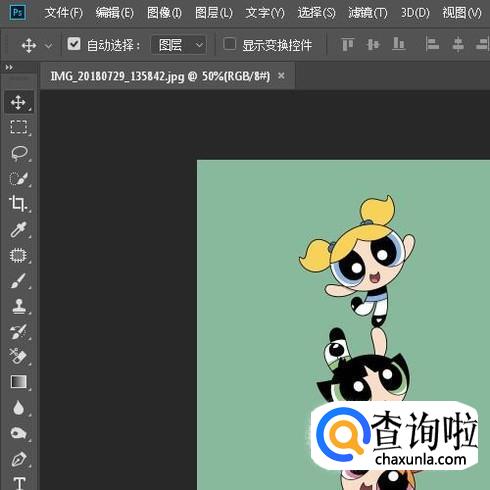Click the Photoshop Ps logo icon
The height and width of the screenshot is (490, 490).
(17, 13)
